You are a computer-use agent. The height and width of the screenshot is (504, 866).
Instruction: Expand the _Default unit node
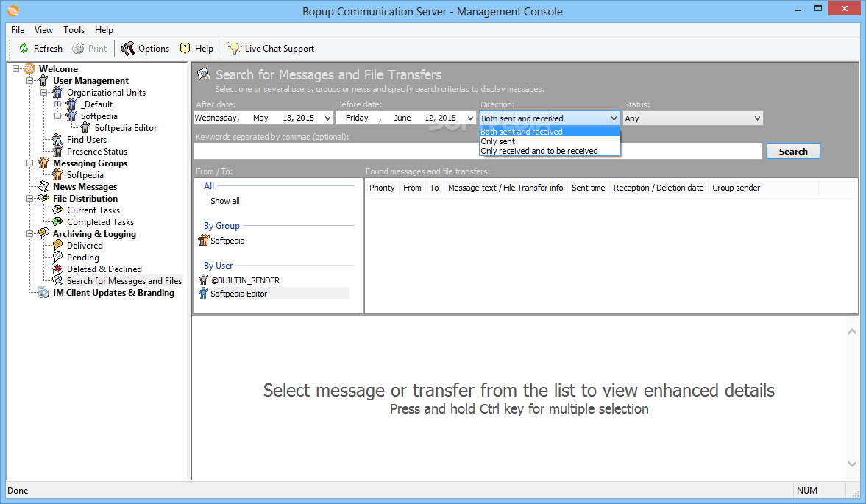click(57, 104)
